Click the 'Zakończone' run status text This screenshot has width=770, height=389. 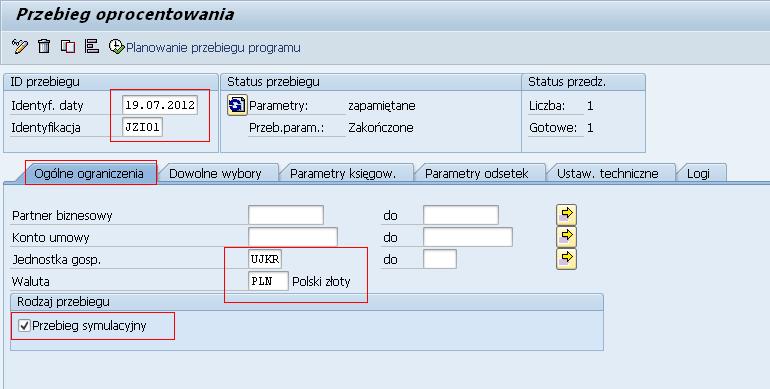coord(381,128)
